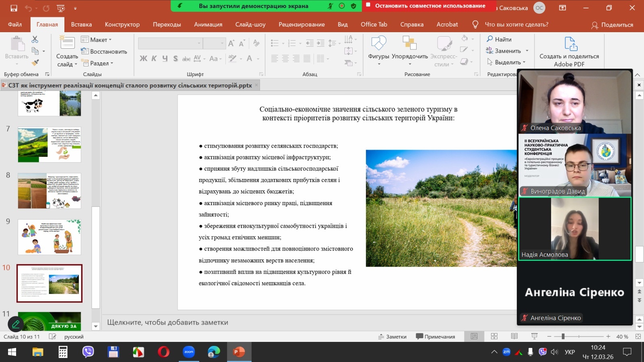Open the Insert (Вставка) ribbon tab
Screen dimensions: 644x362
[x=81, y=25]
